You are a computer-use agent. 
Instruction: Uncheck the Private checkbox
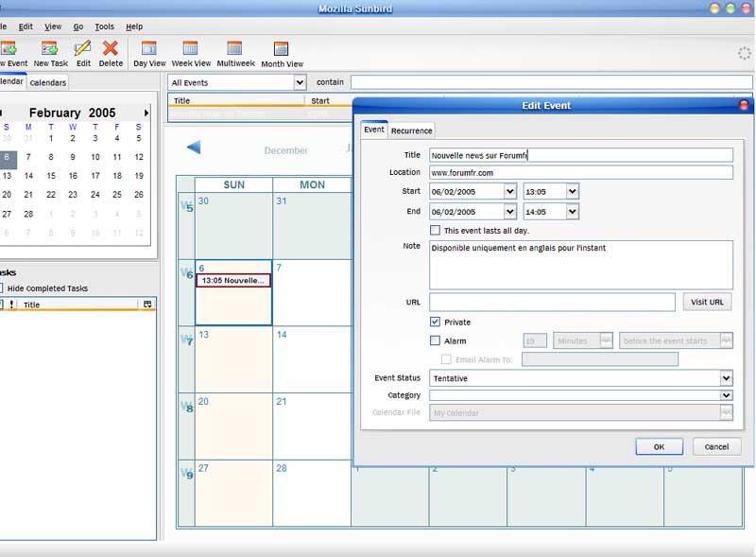pyautogui.click(x=435, y=322)
